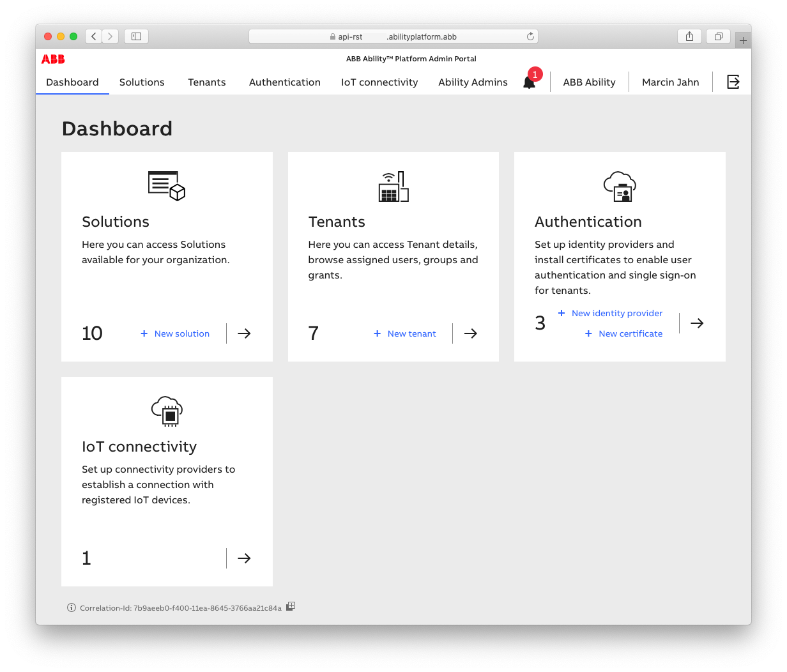Screen dimensions: 787x672
Task: Click New identity provider link
Action: point(610,313)
